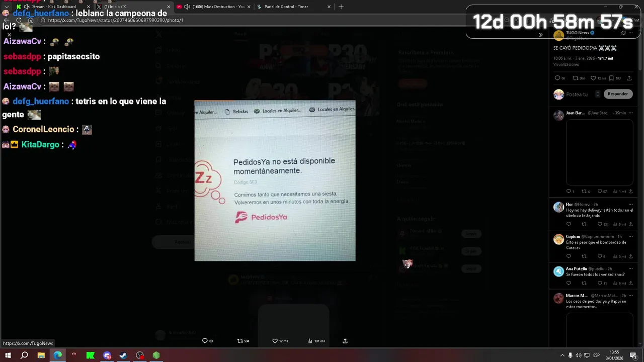Reload the page in the browser

click(x=19, y=21)
